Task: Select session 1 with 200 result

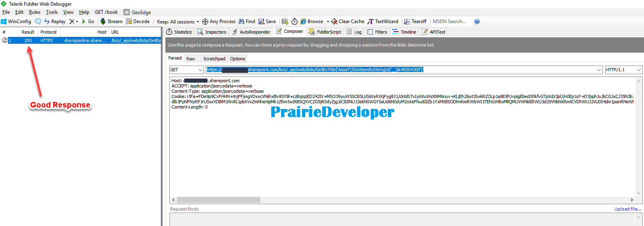Action: [x=81, y=41]
